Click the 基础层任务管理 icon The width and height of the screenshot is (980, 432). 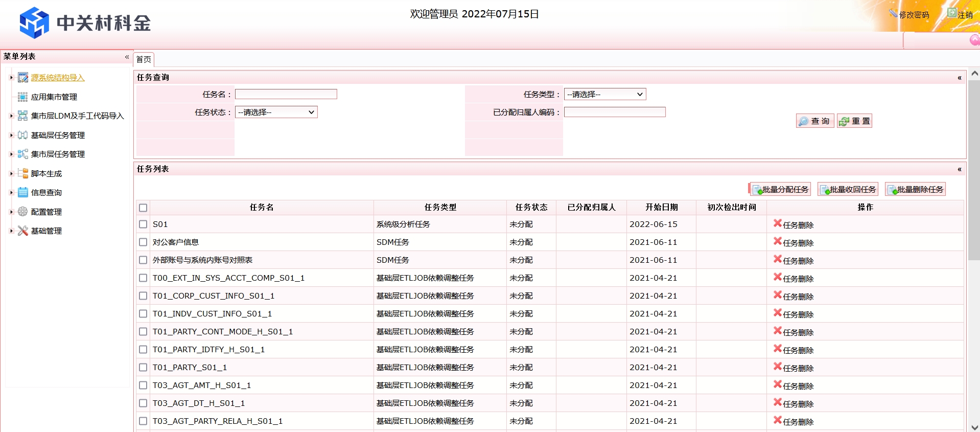(x=23, y=135)
